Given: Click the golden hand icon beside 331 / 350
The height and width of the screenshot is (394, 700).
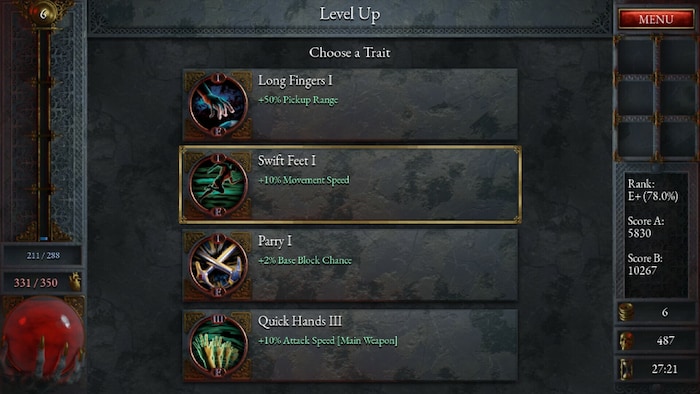Looking at the screenshot, I should click(75, 282).
